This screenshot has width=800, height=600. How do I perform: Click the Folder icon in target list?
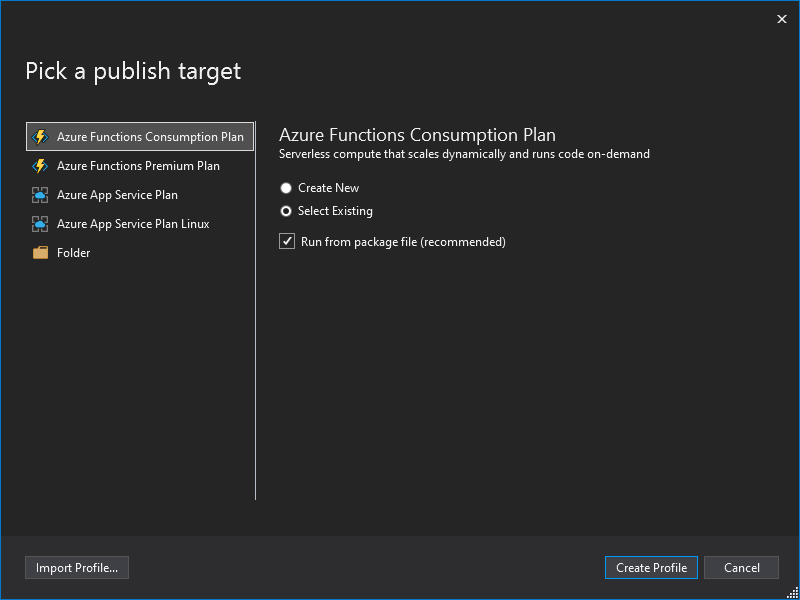click(x=40, y=253)
